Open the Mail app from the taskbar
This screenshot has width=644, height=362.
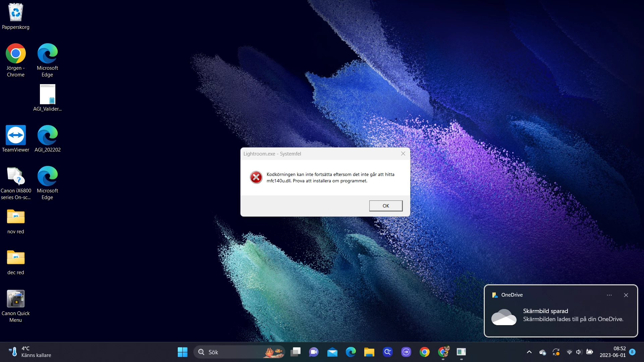pos(332,352)
